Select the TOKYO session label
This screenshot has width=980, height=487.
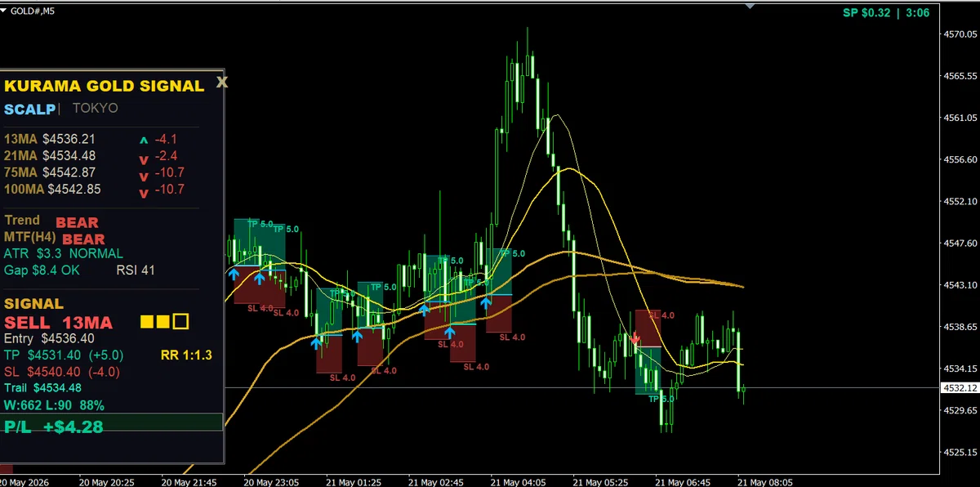coord(96,108)
